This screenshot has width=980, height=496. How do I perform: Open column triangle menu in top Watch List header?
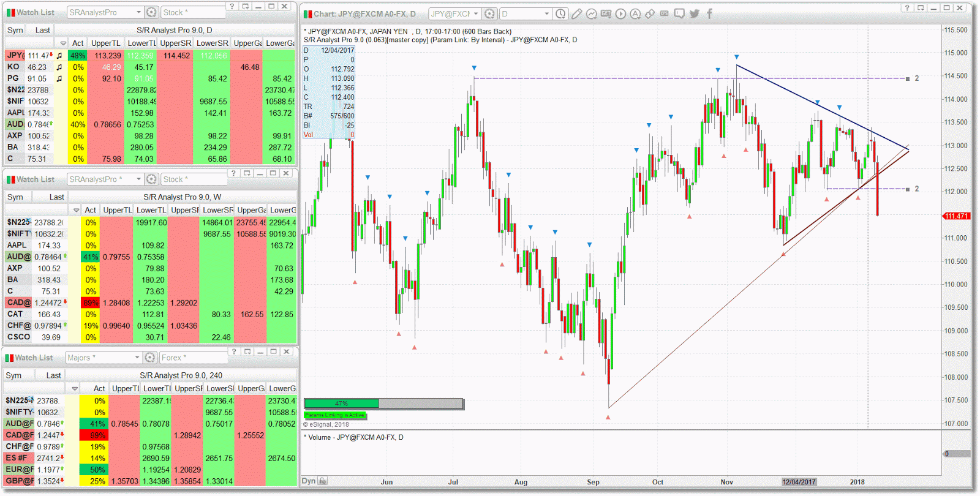[x=63, y=43]
